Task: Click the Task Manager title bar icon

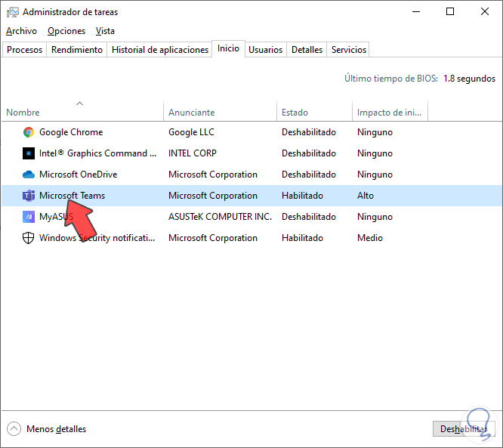Action: coord(13,12)
